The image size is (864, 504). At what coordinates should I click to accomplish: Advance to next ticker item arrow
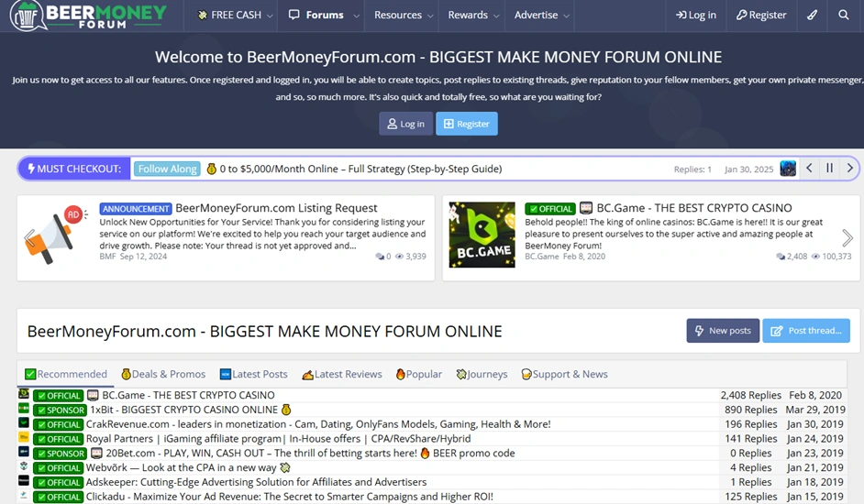click(850, 169)
